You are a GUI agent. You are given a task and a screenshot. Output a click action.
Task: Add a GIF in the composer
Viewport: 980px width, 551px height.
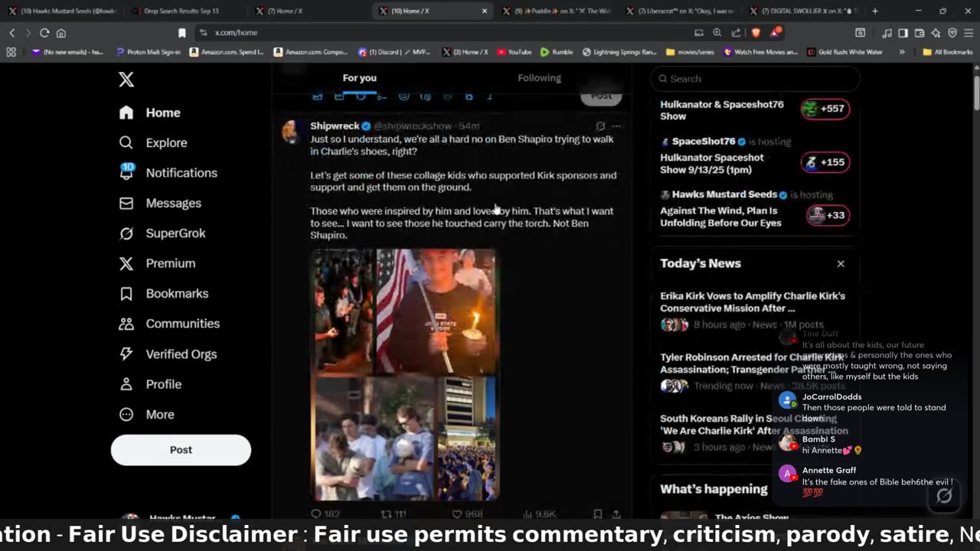click(x=339, y=96)
